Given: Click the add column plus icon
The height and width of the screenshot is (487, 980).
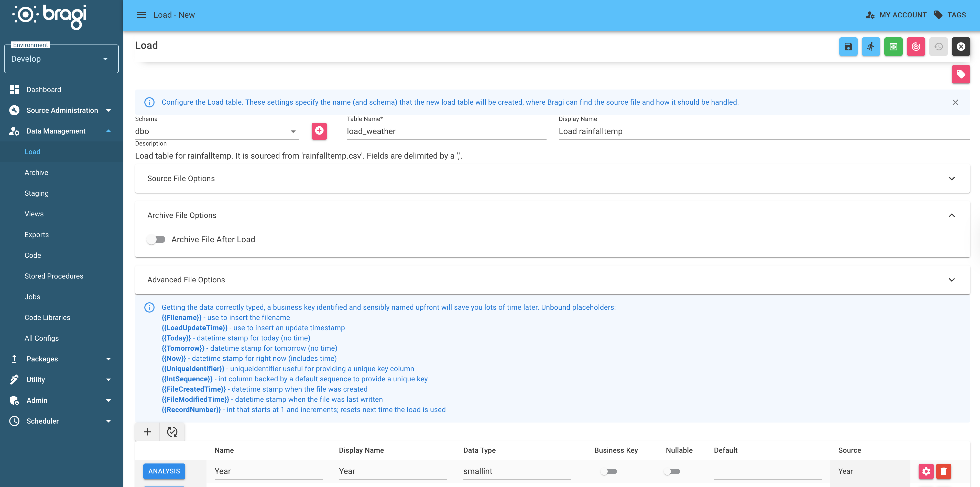Looking at the screenshot, I should tap(147, 432).
